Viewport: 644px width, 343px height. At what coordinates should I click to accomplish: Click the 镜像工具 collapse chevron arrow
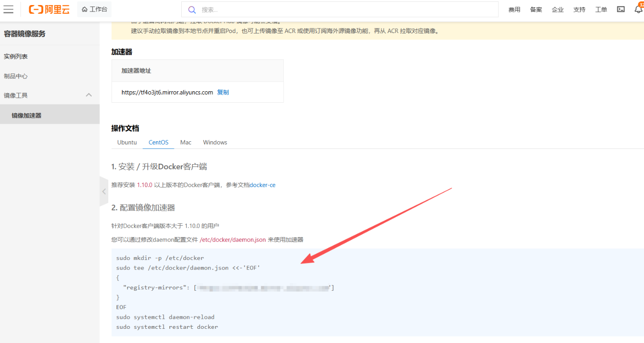[x=89, y=95]
